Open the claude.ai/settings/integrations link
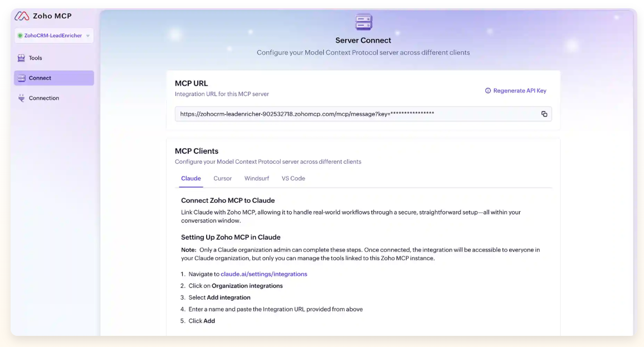Screen dimensions: 644x347 coord(264,275)
